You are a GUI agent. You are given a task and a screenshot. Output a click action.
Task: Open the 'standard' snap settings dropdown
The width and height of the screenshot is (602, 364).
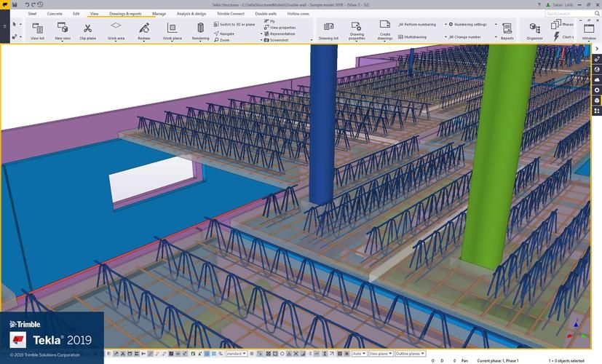tap(236, 354)
